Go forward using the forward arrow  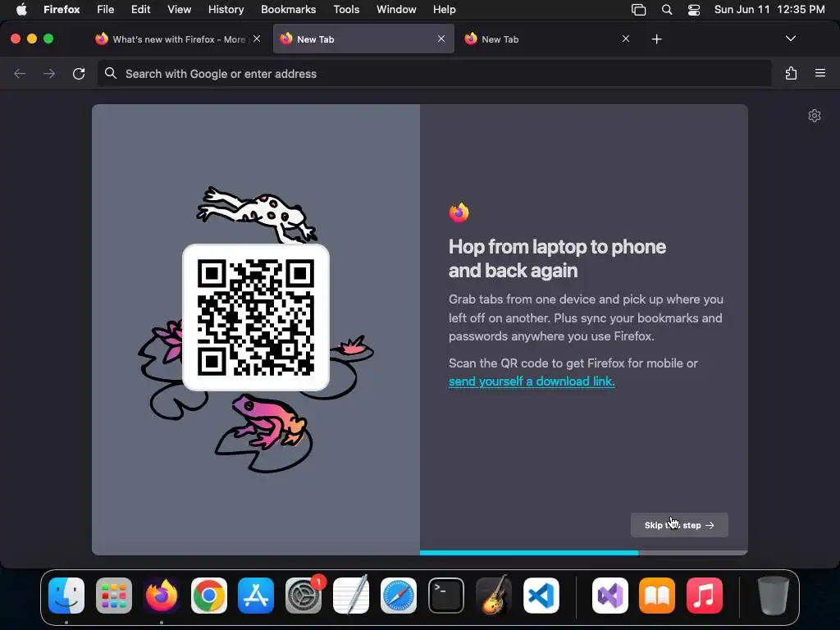(49, 73)
